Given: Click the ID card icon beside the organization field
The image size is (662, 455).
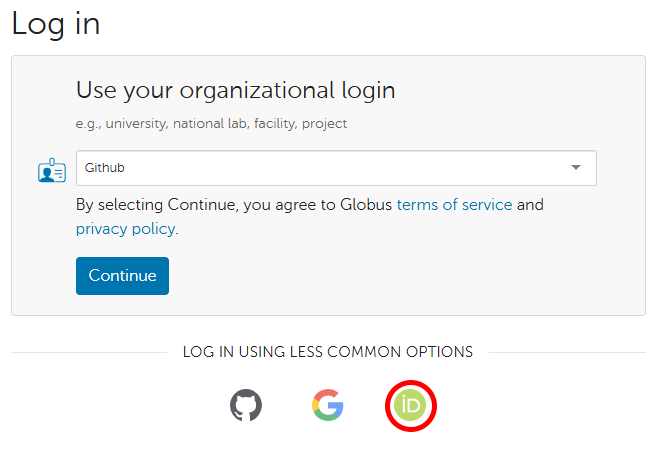Looking at the screenshot, I should pyautogui.click(x=51, y=170).
